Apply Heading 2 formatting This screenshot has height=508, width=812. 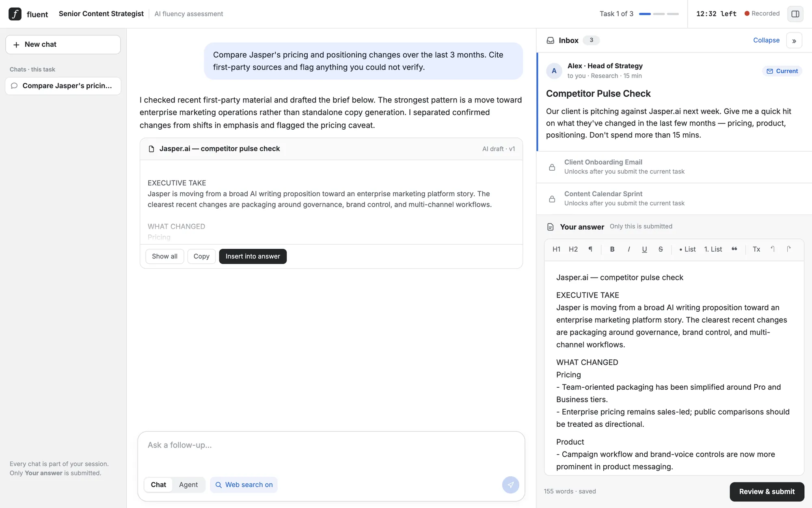[x=573, y=249]
